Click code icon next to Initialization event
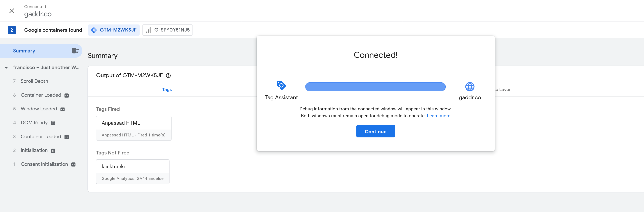The image size is (644, 212). (53, 151)
